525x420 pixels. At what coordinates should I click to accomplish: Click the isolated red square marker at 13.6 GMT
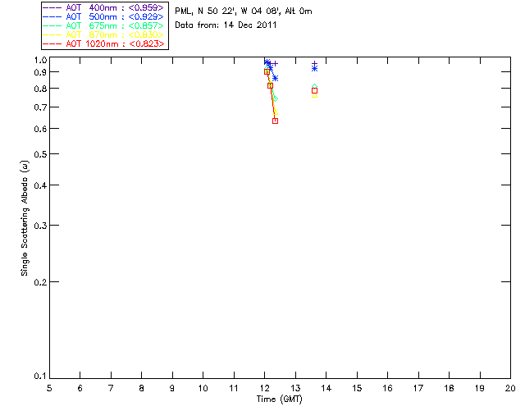click(314, 91)
